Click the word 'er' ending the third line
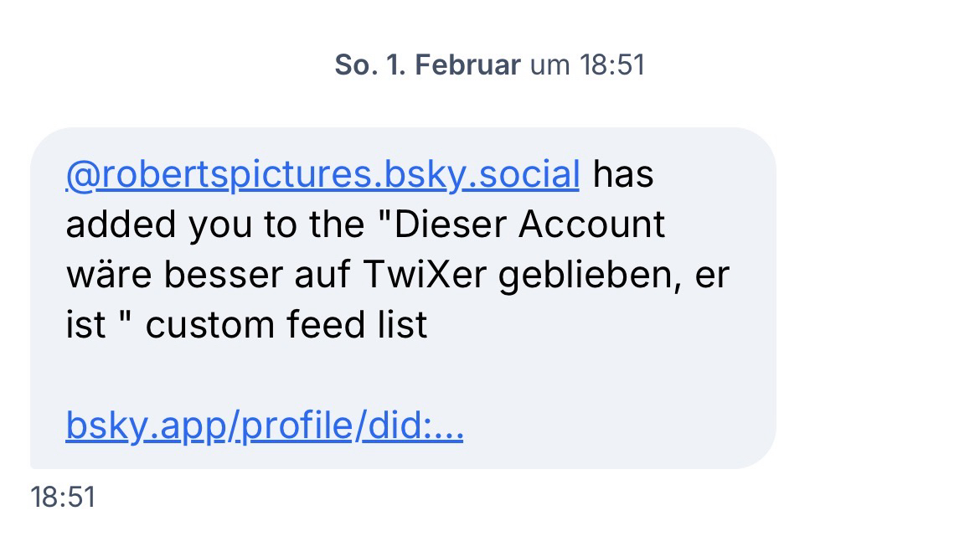This screenshot has width=980, height=547. pyautogui.click(x=712, y=275)
